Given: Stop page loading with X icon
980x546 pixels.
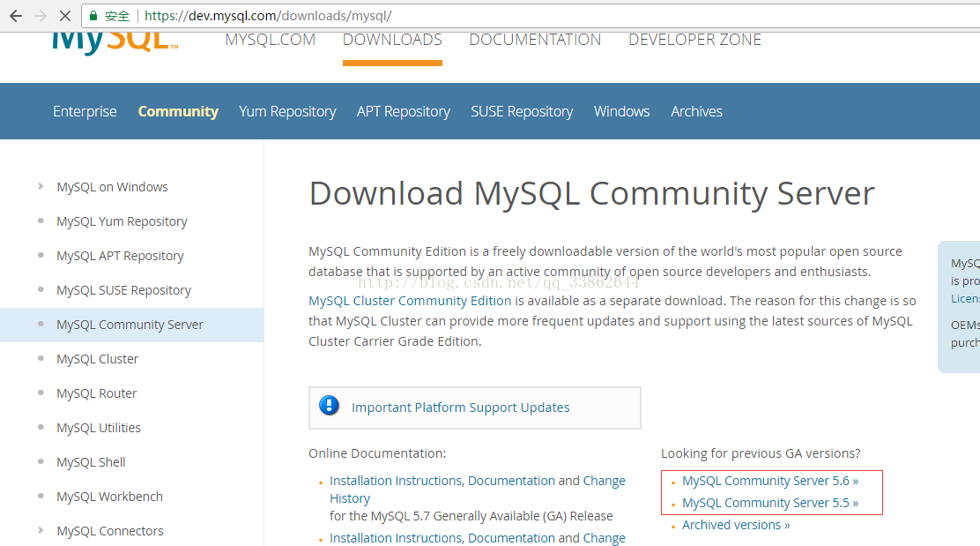Looking at the screenshot, I should click(x=65, y=16).
